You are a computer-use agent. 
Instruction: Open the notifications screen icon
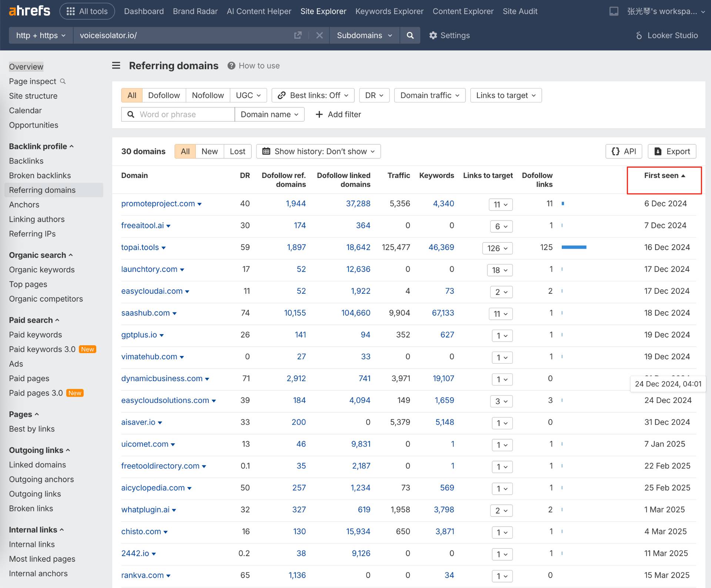click(614, 11)
